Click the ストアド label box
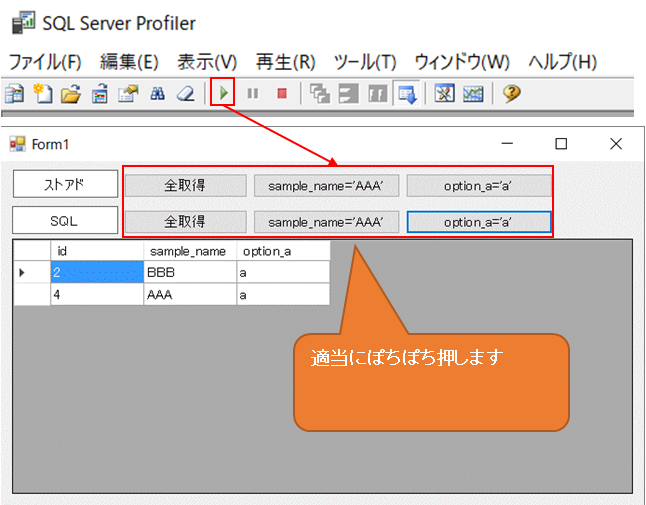This screenshot has height=505, width=646. pyautogui.click(x=66, y=184)
